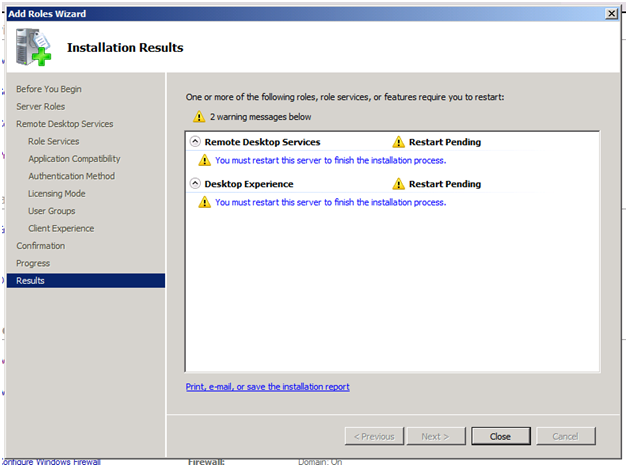The image size is (628, 467).
Task: Open the print, e-mail, or save report link
Action: [x=268, y=387]
